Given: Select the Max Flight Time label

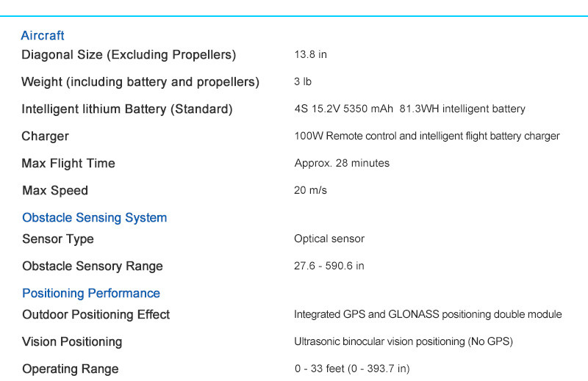Looking at the screenshot, I should point(68,163).
